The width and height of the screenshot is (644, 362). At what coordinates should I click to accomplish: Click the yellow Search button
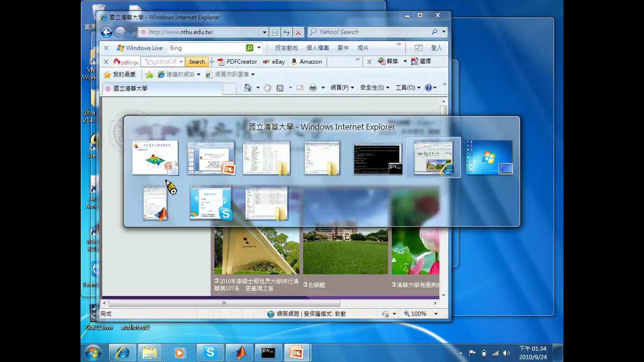coord(197,62)
